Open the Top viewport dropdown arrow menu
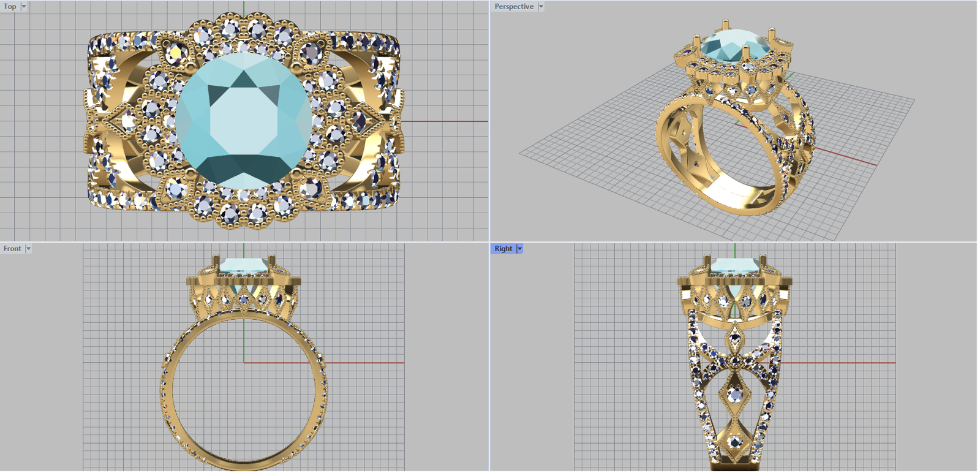 point(24,7)
